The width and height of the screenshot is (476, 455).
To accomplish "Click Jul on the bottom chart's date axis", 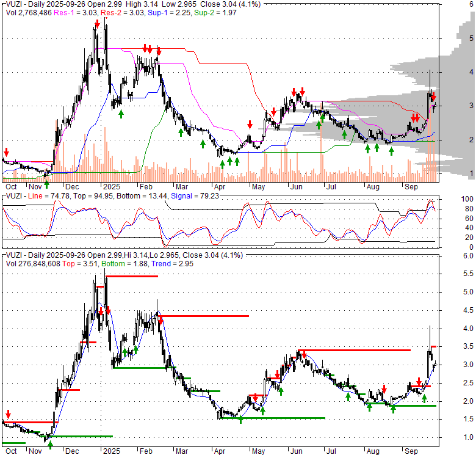I will [331, 451].
